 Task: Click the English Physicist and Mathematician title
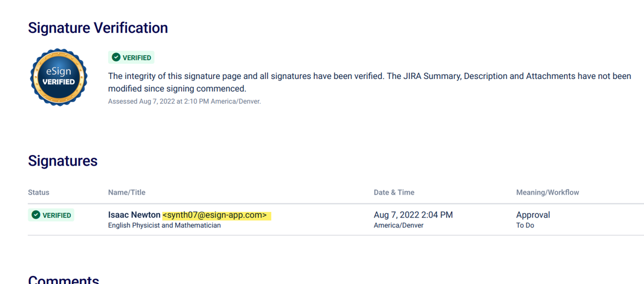click(164, 225)
